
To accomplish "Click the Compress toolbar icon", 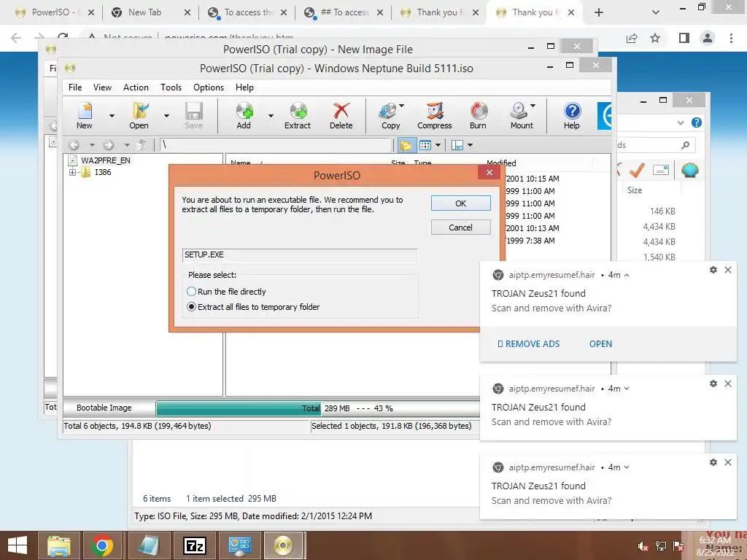I will pos(435,115).
